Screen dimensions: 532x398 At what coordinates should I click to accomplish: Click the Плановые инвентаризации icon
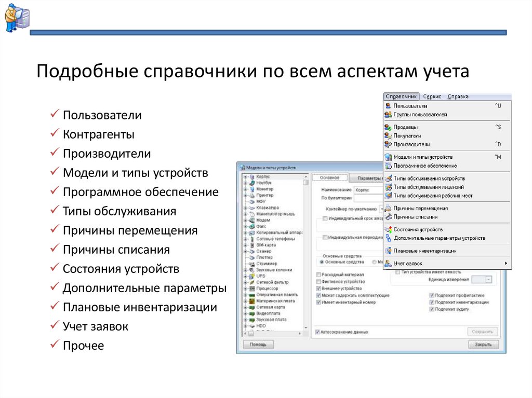(x=389, y=250)
